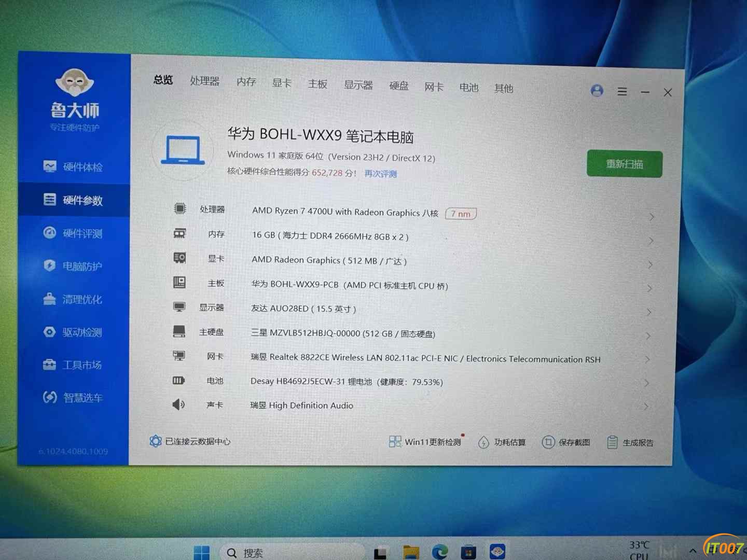The image size is (747, 560).
Task: Open 硬件体检 in the sidebar
Action: 73,166
